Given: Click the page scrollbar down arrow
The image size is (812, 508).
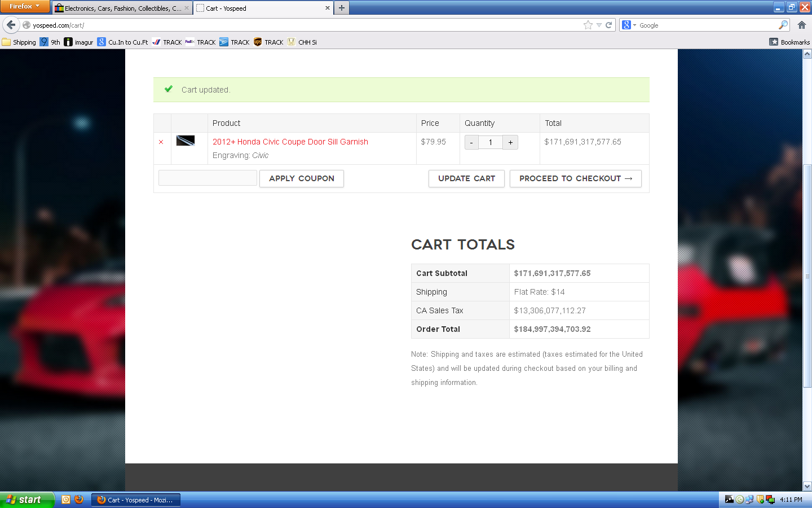Looking at the screenshot, I should (x=807, y=486).
